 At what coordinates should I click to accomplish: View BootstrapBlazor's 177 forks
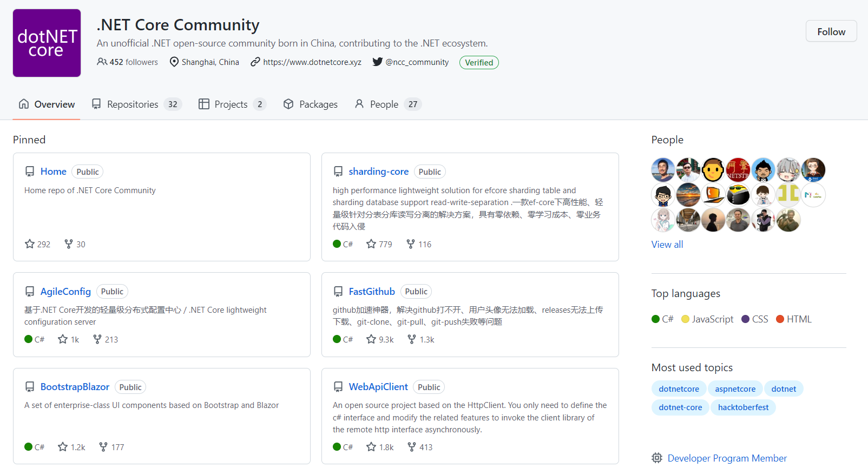click(111, 447)
